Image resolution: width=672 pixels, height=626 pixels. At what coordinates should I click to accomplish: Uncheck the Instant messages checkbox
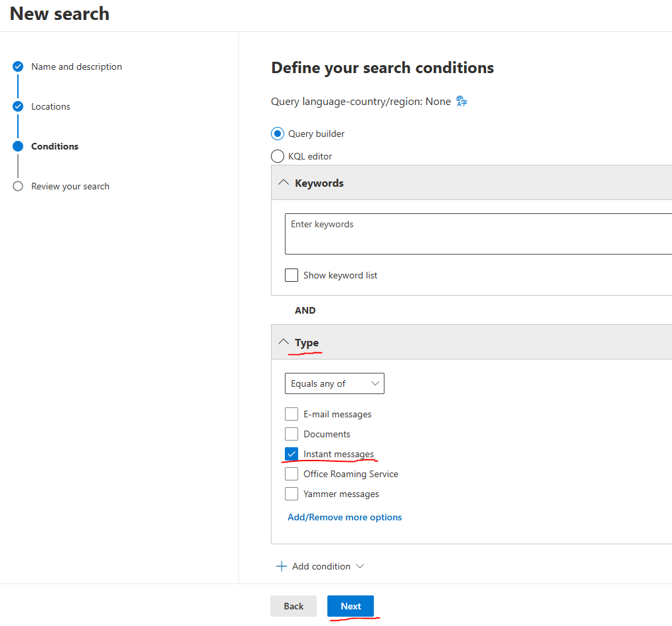point(292,454)
